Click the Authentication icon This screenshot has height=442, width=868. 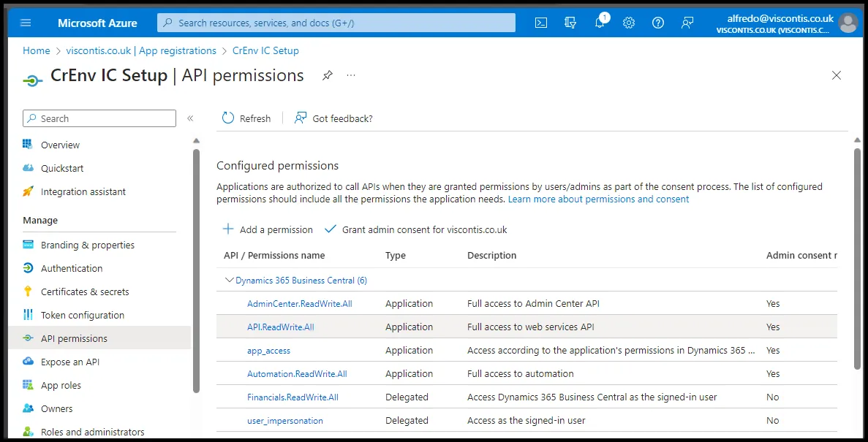(28, 268)
